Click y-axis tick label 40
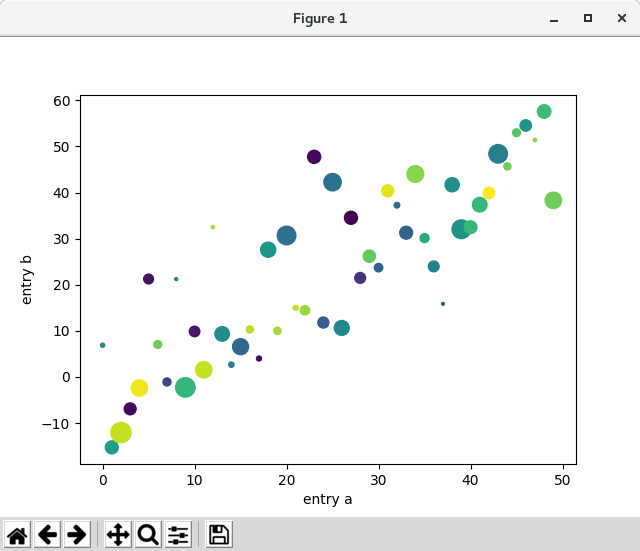This screenshot has width=640, height=551. pyautogui.click(x=62, y=193)
